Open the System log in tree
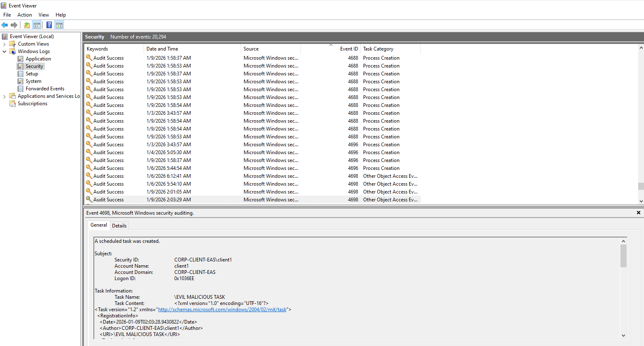644x346 pixels. point(33,81)
